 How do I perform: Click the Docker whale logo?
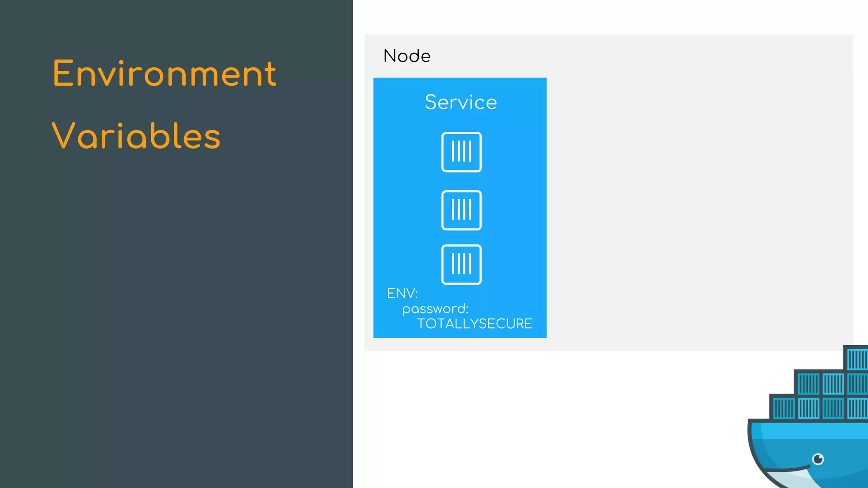point(808,416)
